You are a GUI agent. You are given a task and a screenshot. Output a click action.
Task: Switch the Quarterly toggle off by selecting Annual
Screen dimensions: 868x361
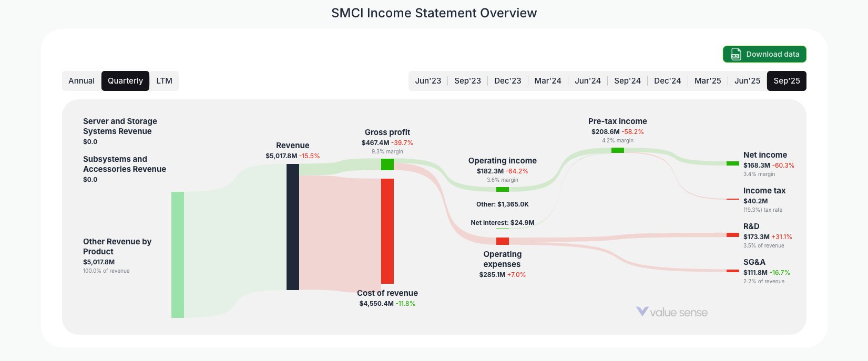tap(81, 80)
